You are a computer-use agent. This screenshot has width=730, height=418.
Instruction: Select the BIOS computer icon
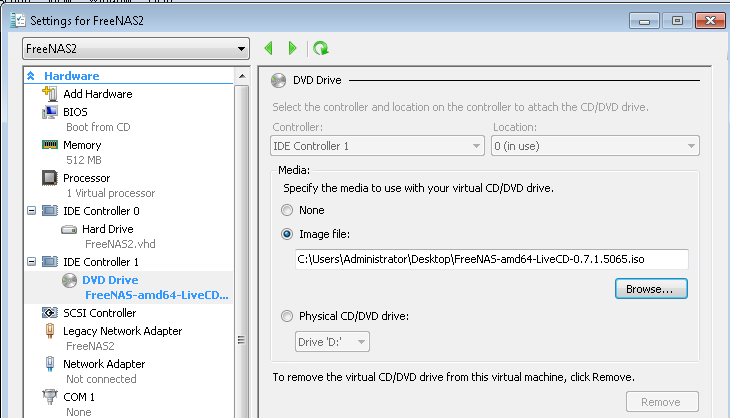[x=50, y=112]
